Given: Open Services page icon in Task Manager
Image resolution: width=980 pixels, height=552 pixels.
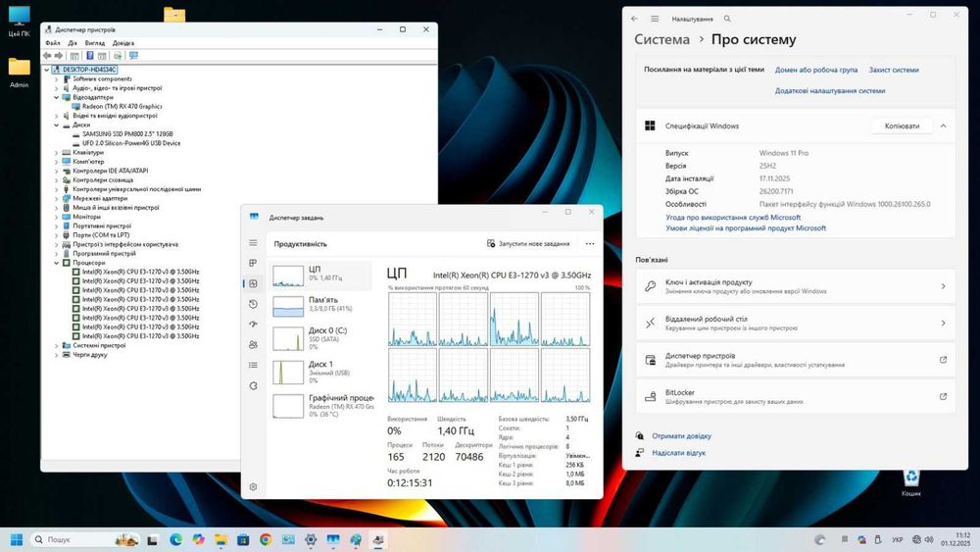Looking at the screenshot, I should point(253,385).
